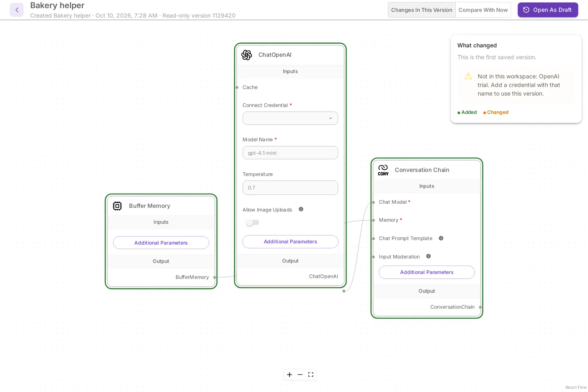The height and width of the screenshot is (392, 588).
Task: Click the Input Moderation input anchor dot
Action: [x=373, y=257]
